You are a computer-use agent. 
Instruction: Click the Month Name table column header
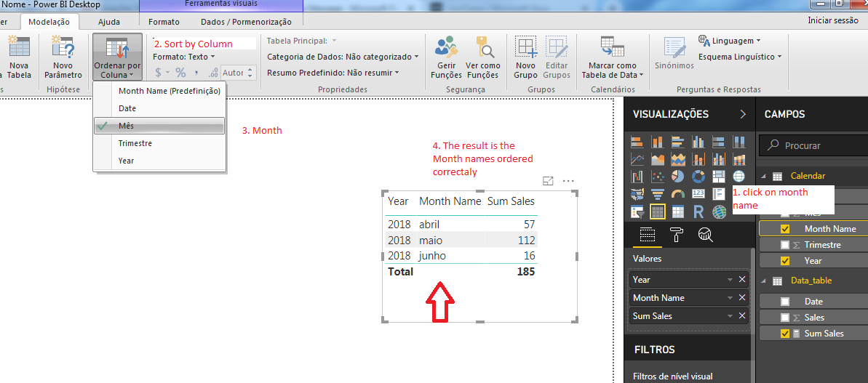click(450, 201)
